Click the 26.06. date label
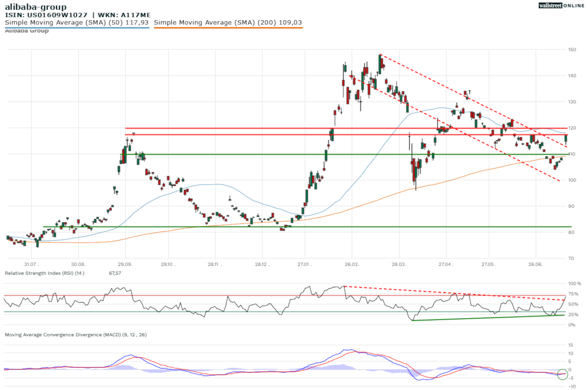This screenshot has width=588, height=390. tap(536, 265)
